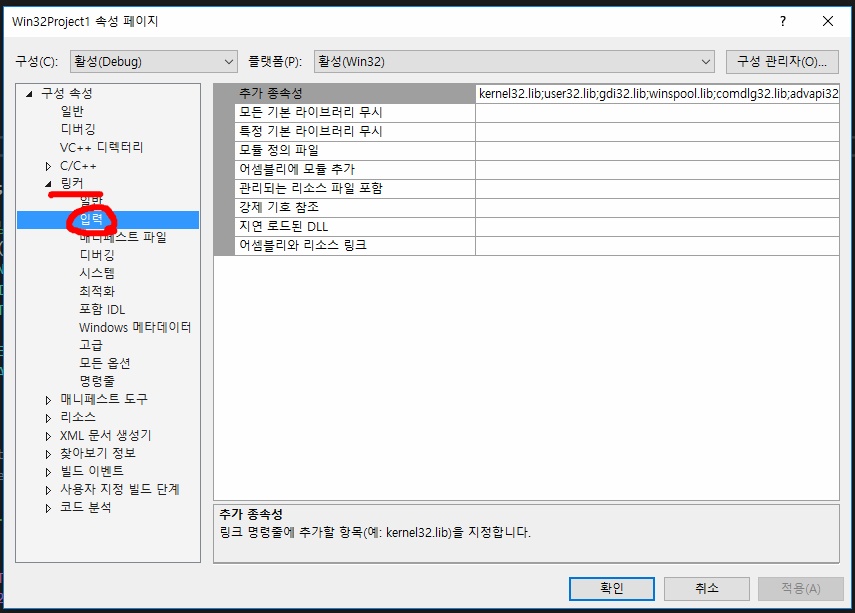The image size is (855, 613).
Task: Select the 리소스 tree item
Action: click(78, 417)
